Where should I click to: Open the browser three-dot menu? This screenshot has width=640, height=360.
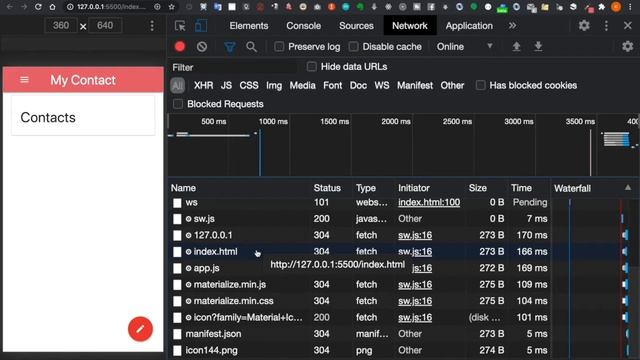631,7
